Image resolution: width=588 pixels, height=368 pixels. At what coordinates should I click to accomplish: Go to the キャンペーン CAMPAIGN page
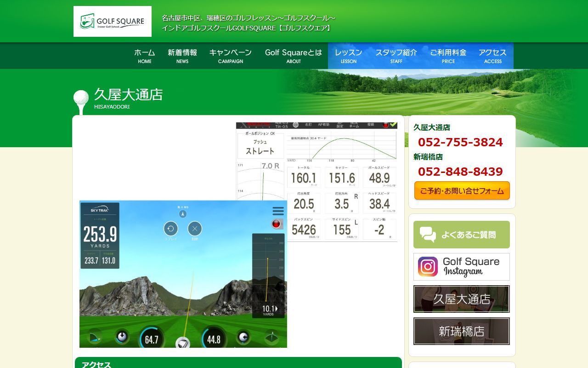231,56
